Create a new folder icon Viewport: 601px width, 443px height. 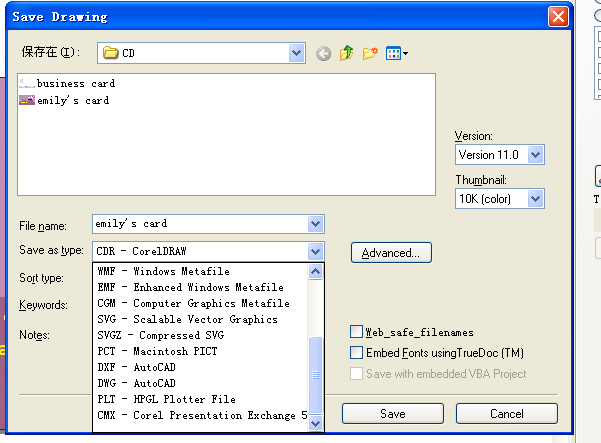coord(370,53)
